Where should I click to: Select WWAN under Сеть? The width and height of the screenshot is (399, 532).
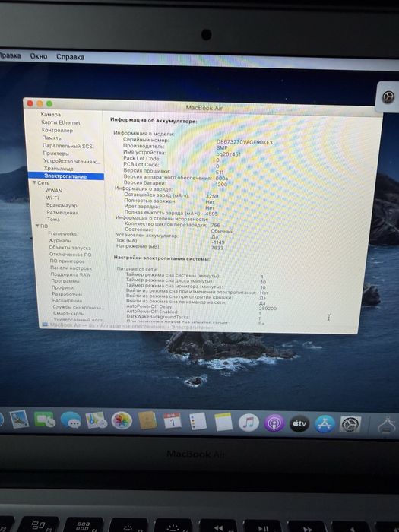(x=54, y=191)
